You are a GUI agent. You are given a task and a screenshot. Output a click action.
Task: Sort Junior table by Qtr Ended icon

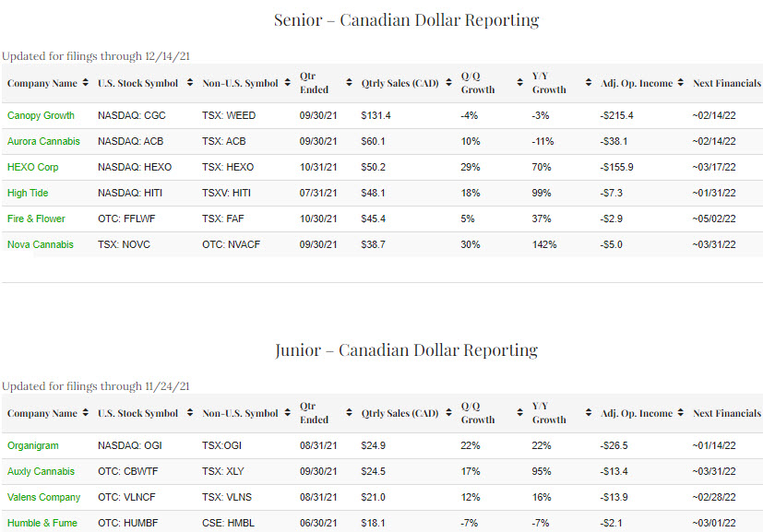[x=349, y=413]
